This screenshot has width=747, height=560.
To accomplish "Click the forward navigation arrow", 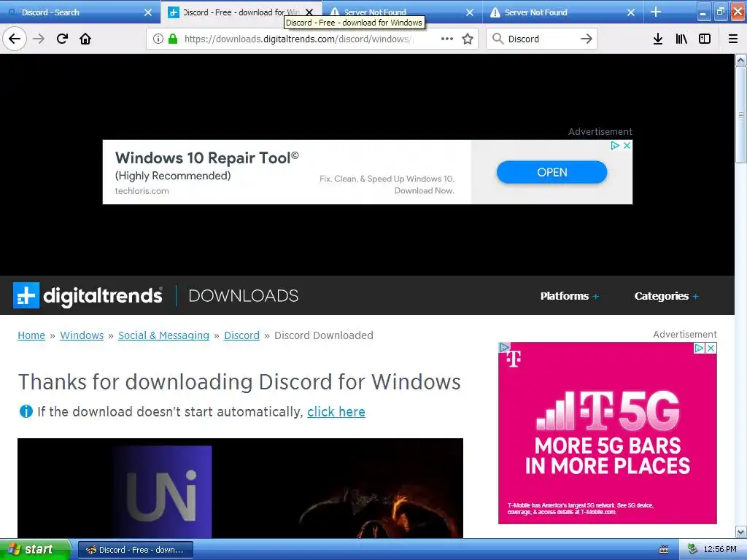I will click(39, 39).
